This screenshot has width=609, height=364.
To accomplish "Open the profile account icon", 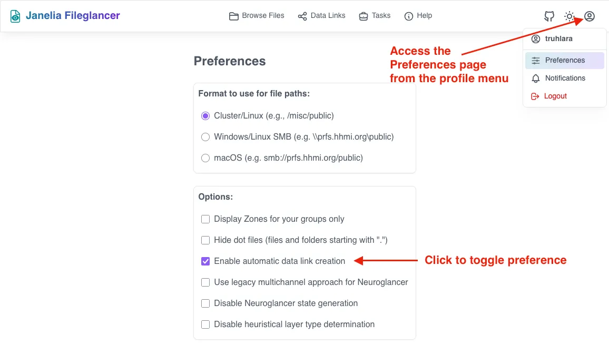I will point(590,16).
